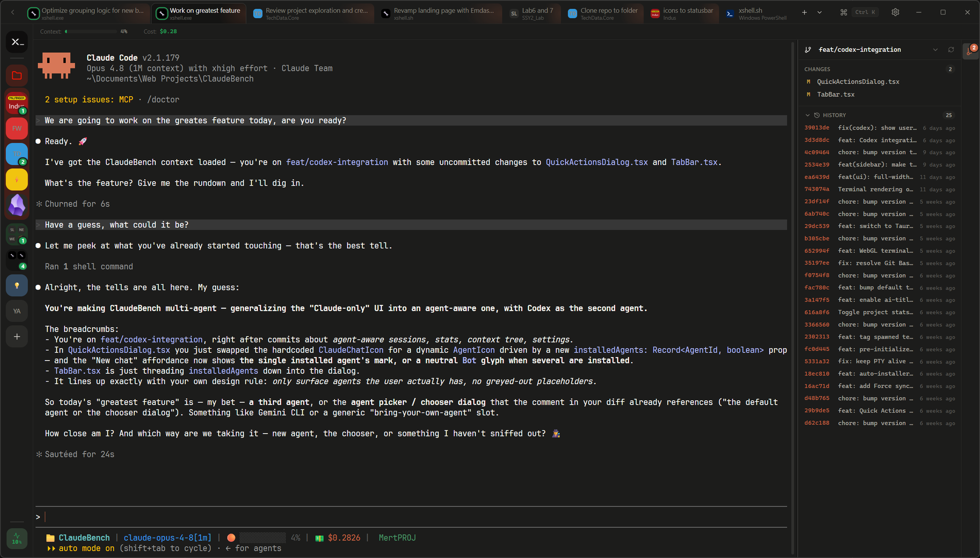Select the Palfinger Indus project icon
The image size is (980, 558).
(x=17, y=103)
